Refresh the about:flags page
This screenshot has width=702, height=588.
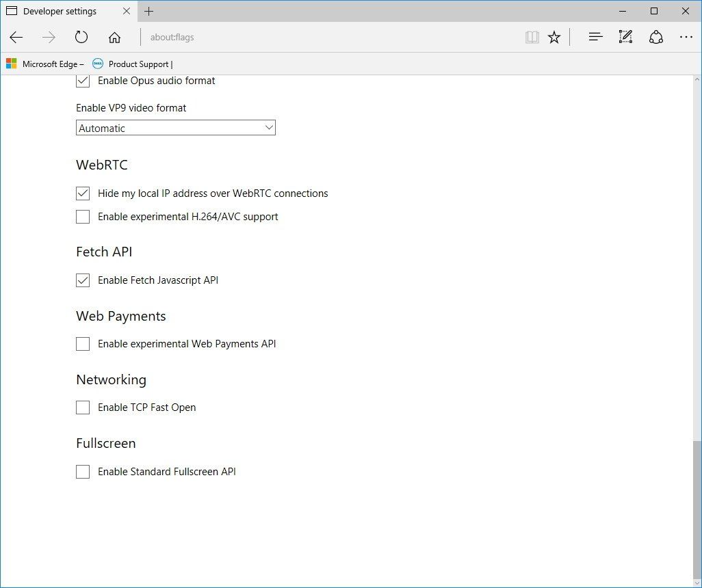click(81, 37)
